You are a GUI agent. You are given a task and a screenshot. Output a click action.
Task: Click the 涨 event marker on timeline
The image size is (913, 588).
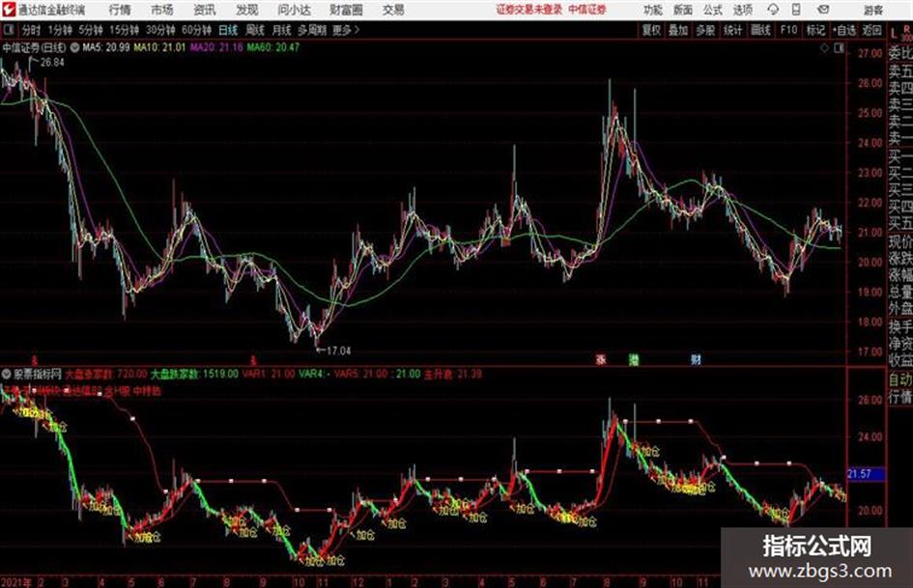[601, 359]
